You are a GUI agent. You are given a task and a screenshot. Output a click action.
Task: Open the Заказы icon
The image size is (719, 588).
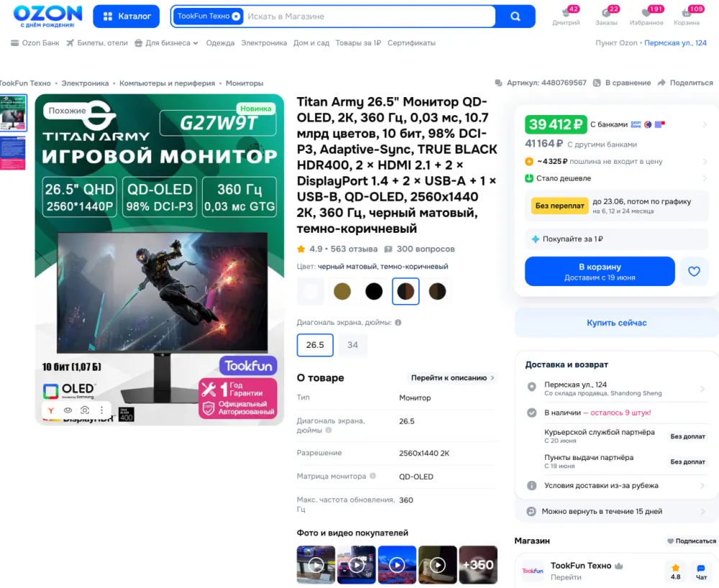click(x=606, y=16)
